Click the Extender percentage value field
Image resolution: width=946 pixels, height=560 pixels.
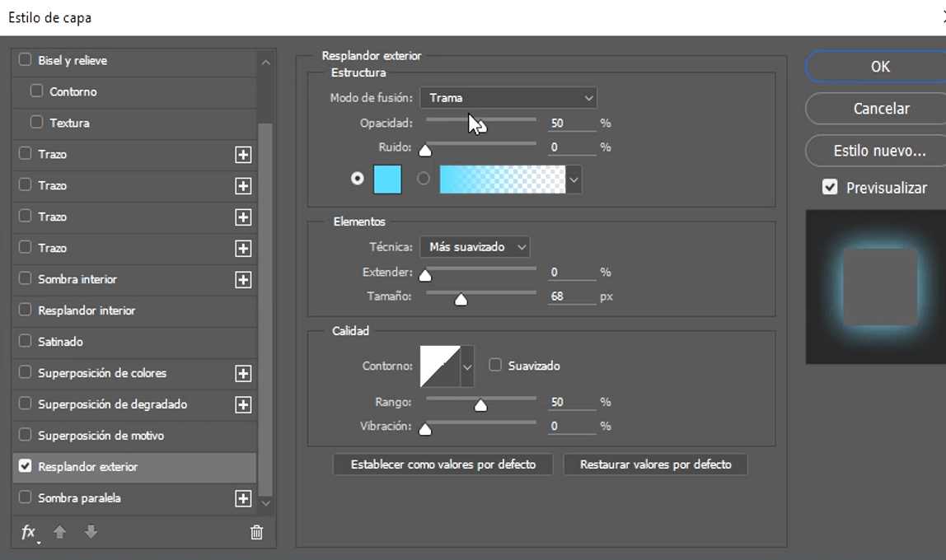point(571,273)
